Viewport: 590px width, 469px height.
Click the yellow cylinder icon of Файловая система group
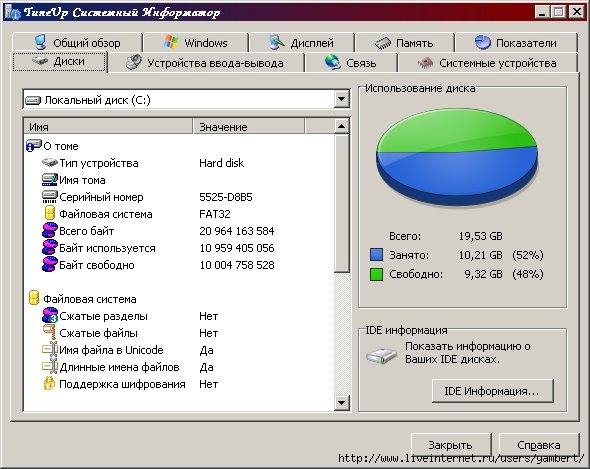[34, 298]
